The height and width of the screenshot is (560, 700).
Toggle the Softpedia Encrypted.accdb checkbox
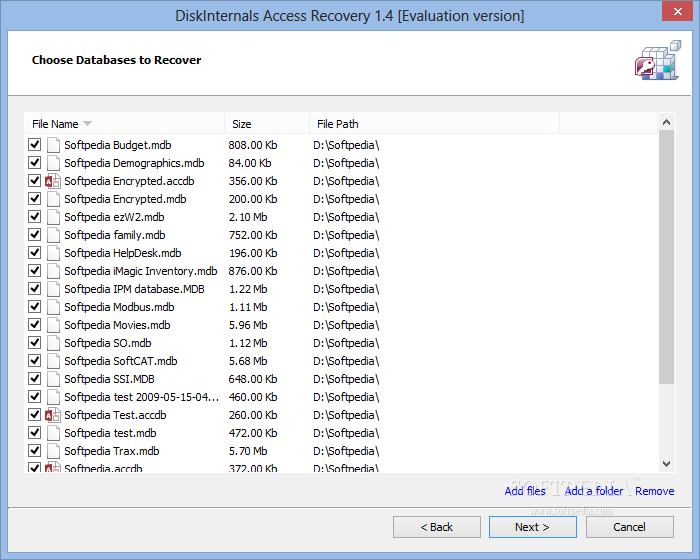click(x=34, y=180)
